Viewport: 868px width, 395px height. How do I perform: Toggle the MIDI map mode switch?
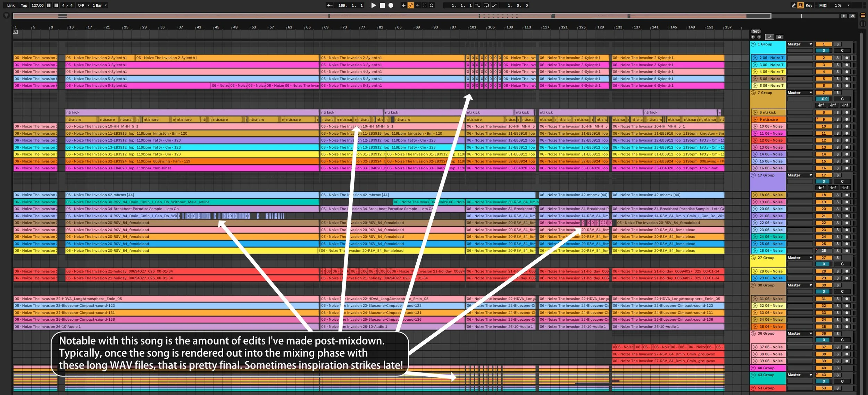(823, 5)
